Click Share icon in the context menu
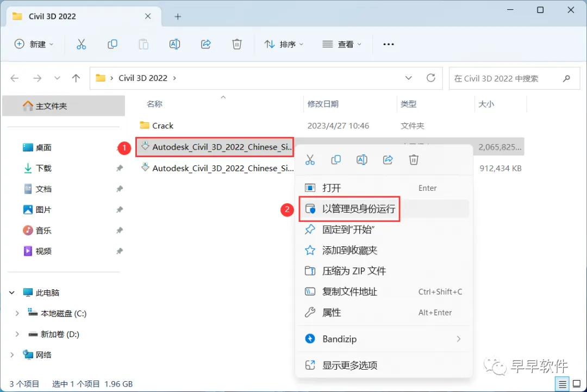Screen dimensions: 587x392 (x=388, y=160)
